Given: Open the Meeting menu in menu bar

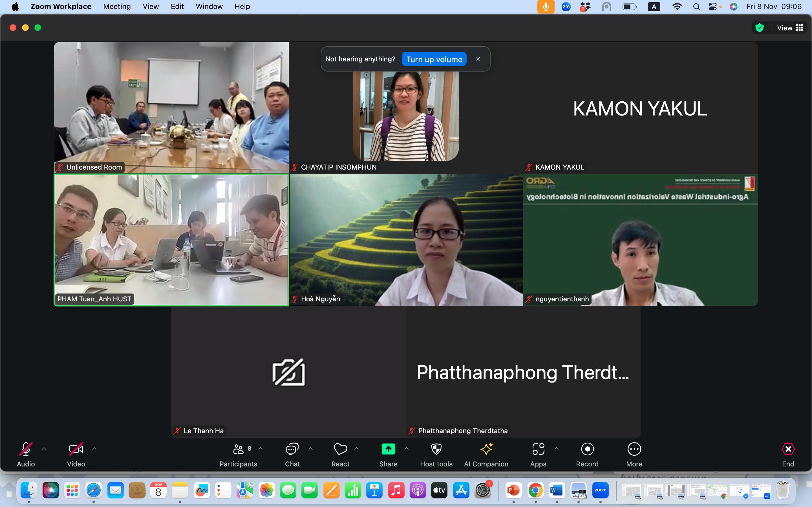Looking at the screenshot, I should pyautogui.click(x=117, y=6).
